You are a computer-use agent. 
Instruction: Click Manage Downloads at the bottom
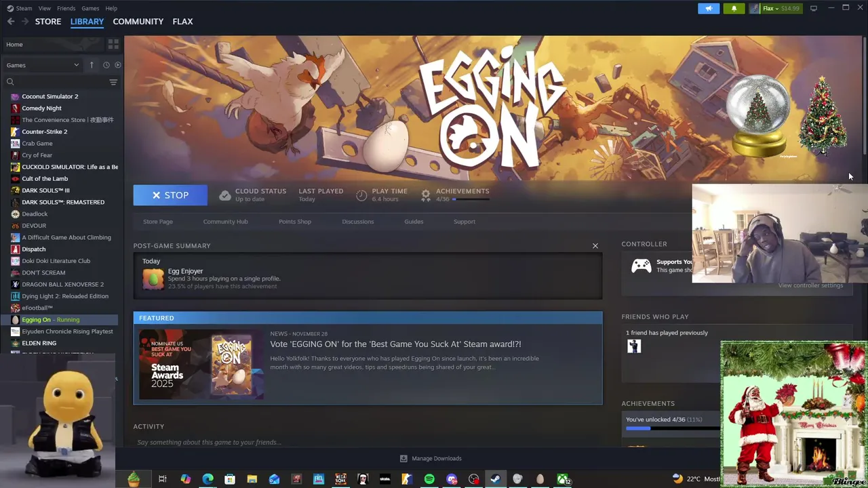pos(431,458)
